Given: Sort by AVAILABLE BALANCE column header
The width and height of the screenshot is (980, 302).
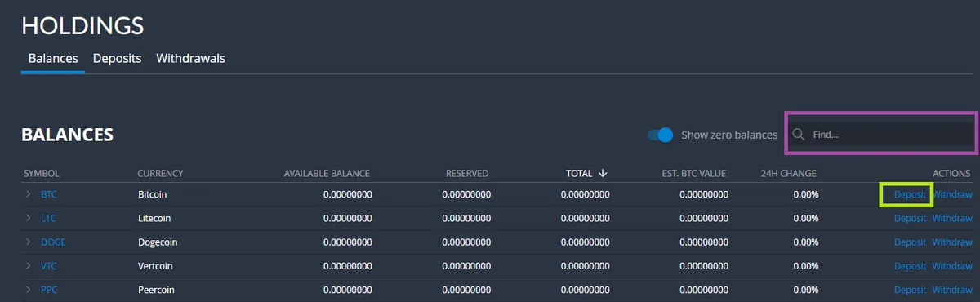Looking at the screenshot, I should pyautogui.click(x=327, y=173).
